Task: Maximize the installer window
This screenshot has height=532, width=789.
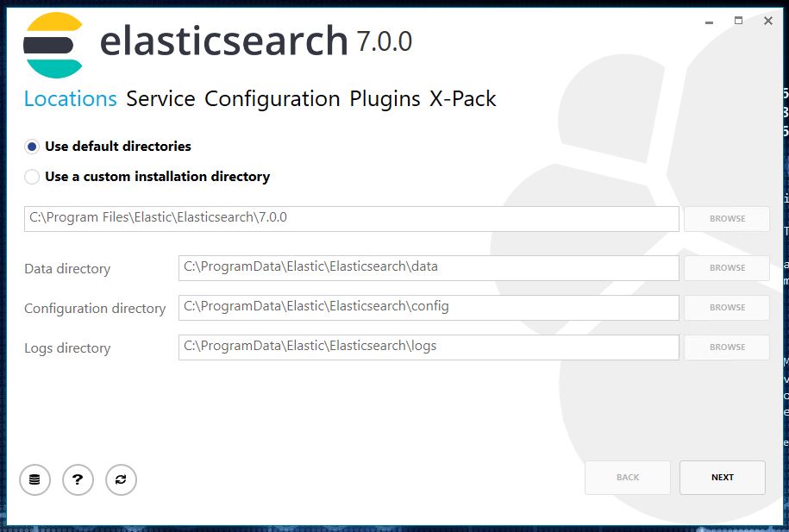Action: click(x=738, y=21)
